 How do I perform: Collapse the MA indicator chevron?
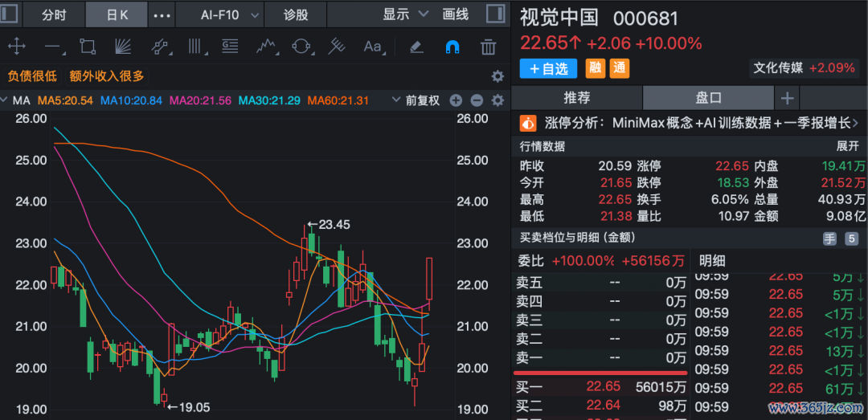5,100
